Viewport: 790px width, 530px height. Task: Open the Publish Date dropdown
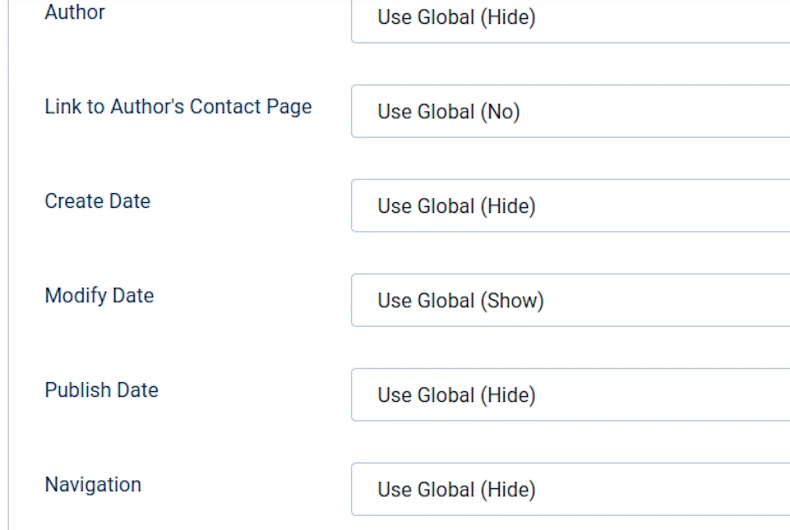(x=570, y=395)
